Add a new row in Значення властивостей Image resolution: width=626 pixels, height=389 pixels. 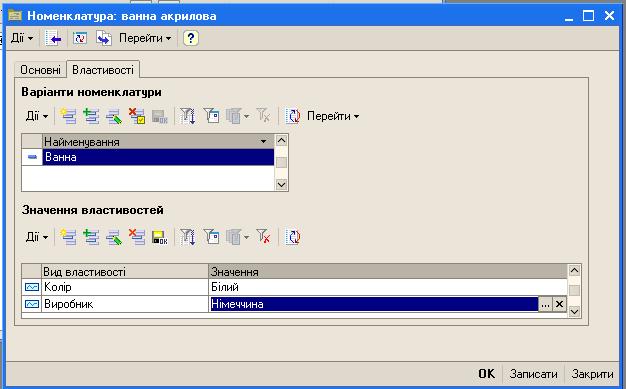[x=68, y=237]
